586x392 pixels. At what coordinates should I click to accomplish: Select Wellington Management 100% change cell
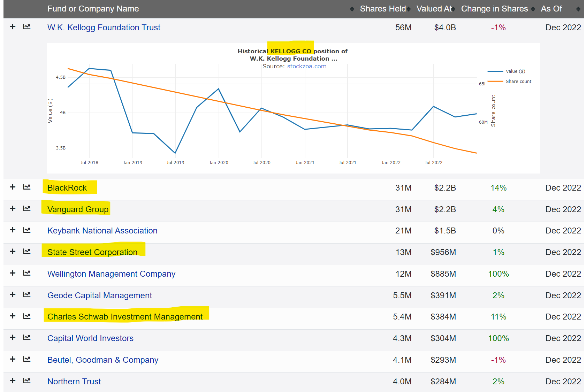click(x=499, y=274)
